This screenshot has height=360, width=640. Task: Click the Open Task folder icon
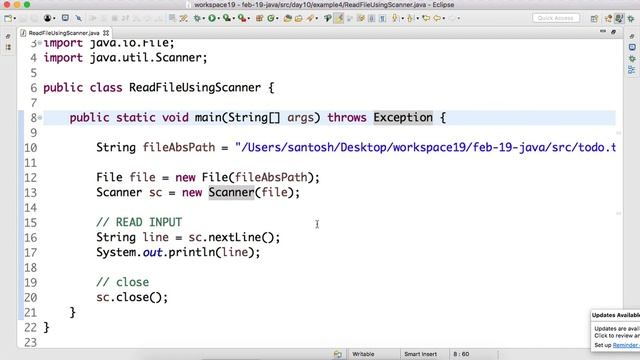coord(298,18)
